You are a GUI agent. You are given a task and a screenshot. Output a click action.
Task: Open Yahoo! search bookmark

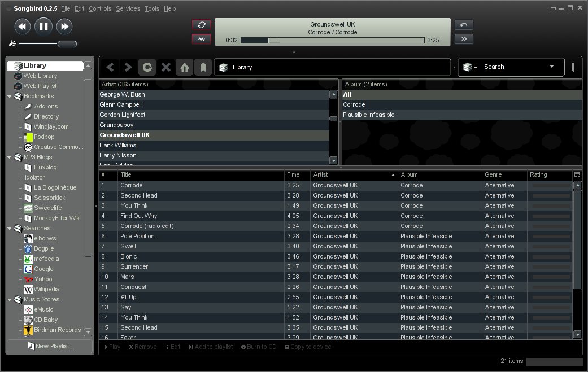[44, 279]
